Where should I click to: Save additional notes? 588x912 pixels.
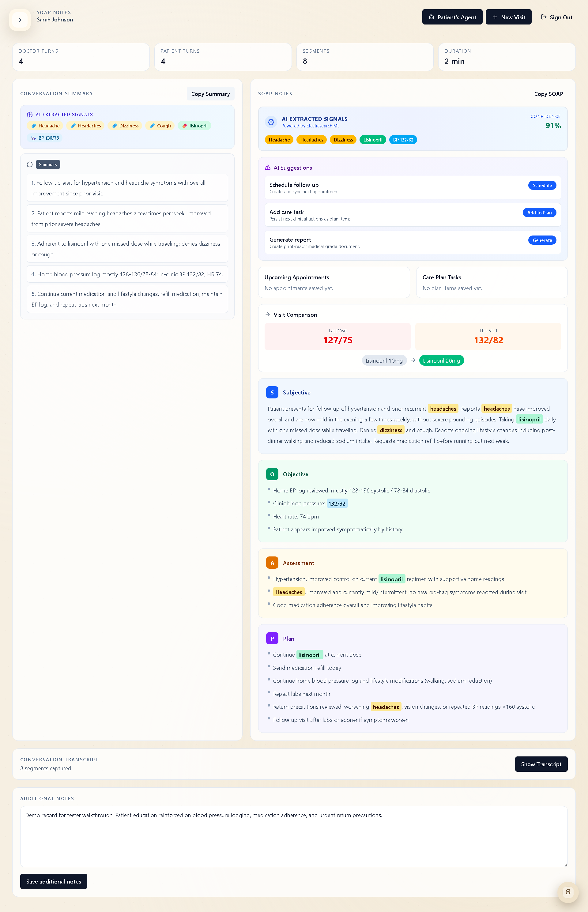click(54, 881)
